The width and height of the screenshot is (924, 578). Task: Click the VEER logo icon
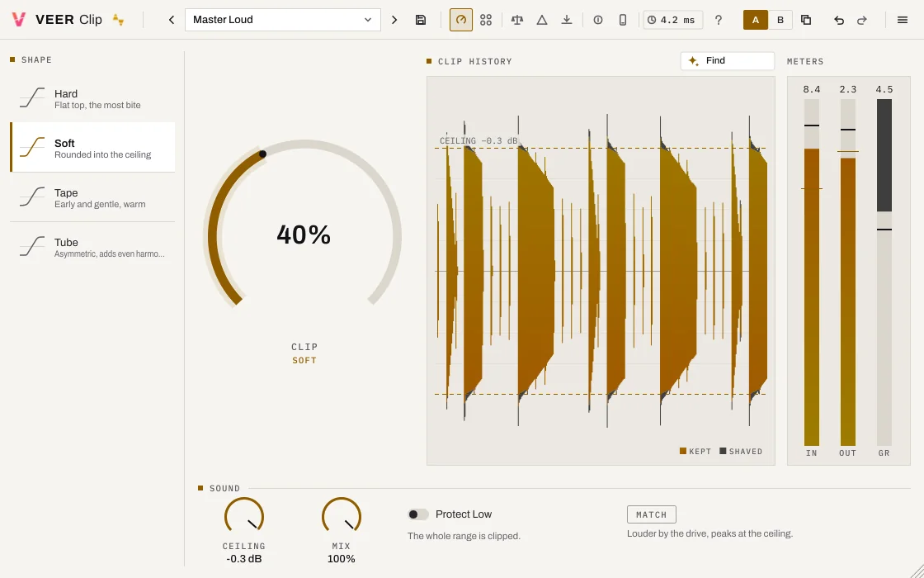19,20
